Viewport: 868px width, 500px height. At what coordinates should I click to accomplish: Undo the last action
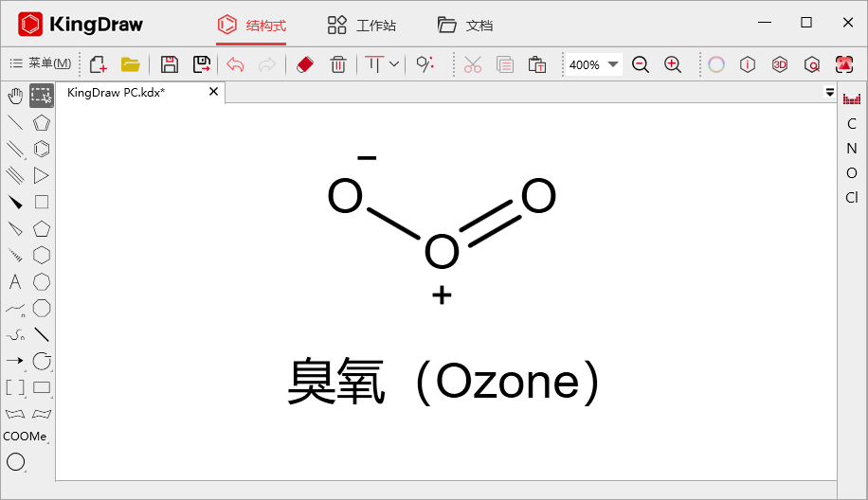(x=235, y=64)
